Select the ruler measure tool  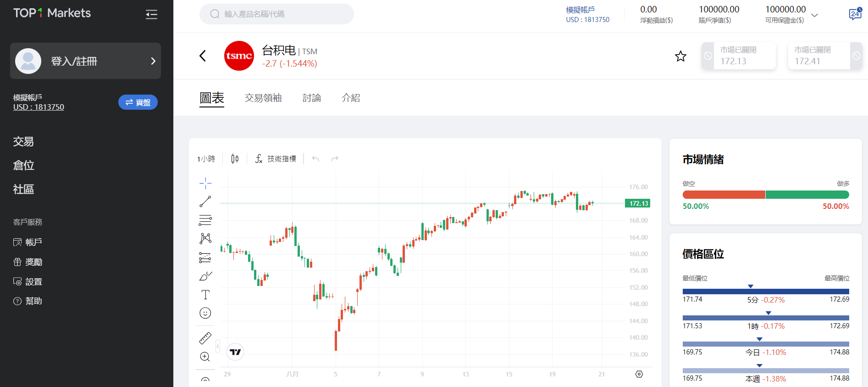click(x=205, y=338)
